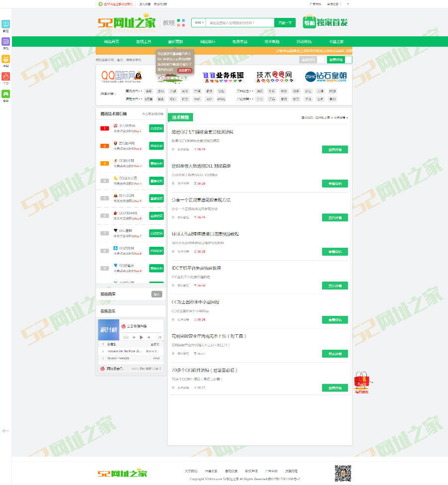
Task: Play the online music track
Action: coord(141,337)
